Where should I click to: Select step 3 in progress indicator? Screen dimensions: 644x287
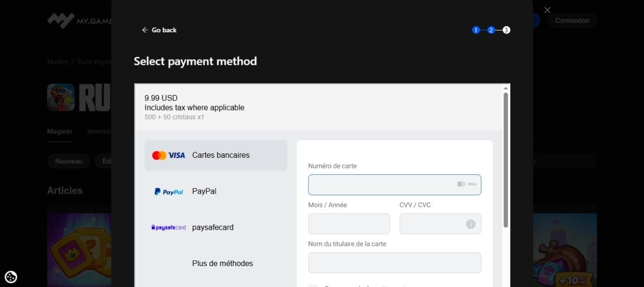point(507,30)
